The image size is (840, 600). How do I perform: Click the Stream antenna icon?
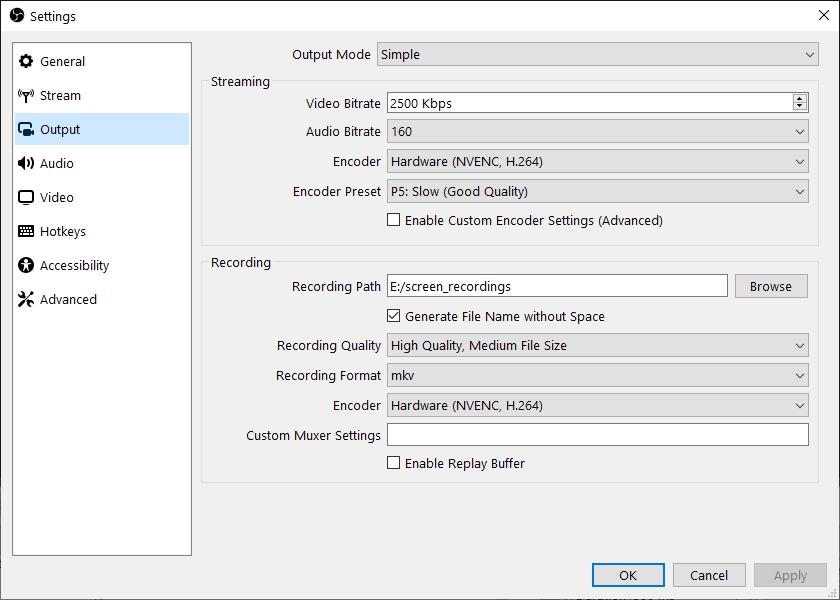26,95
